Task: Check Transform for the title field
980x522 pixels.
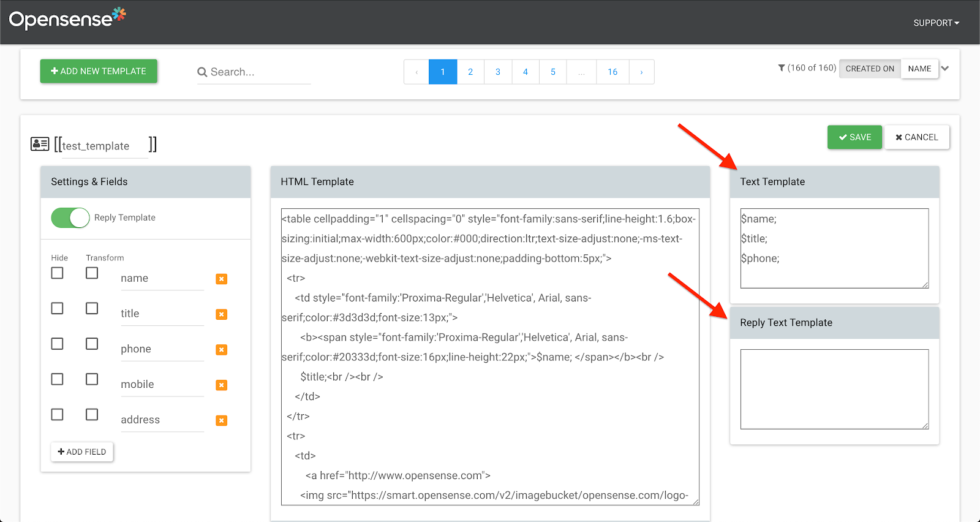Action: coord(92,308)
